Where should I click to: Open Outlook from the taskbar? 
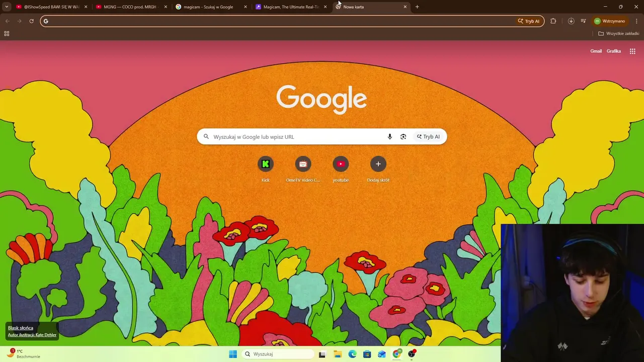click(x=382, y=354)
